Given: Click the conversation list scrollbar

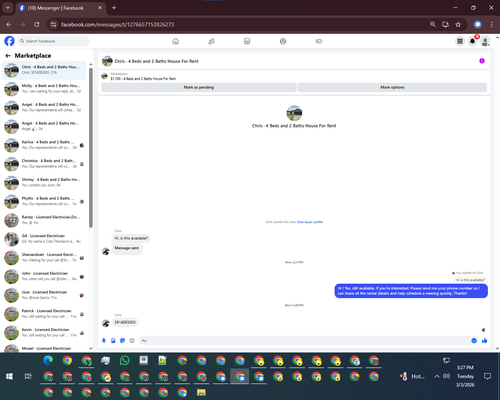Looking at the screenshot, I should pos(91,147).
